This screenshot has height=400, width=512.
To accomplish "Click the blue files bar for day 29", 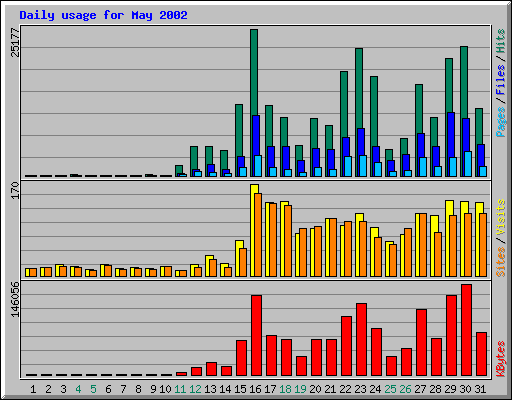I will [451, 135].
